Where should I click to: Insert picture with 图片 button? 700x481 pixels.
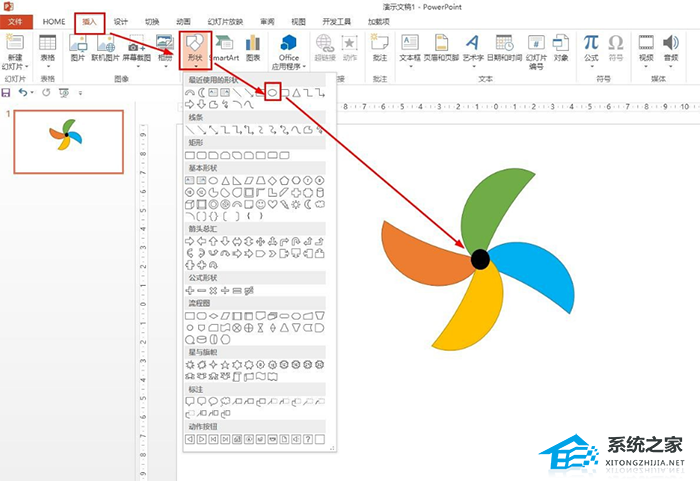78,48
